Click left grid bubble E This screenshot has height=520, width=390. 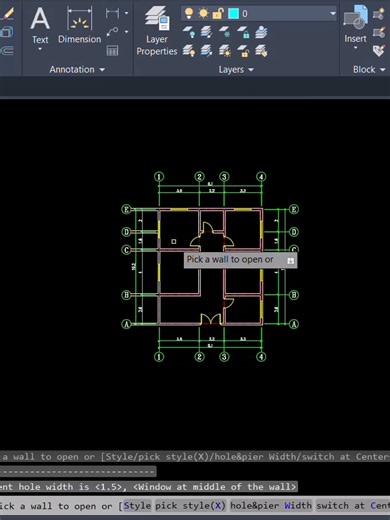[126, 209]
